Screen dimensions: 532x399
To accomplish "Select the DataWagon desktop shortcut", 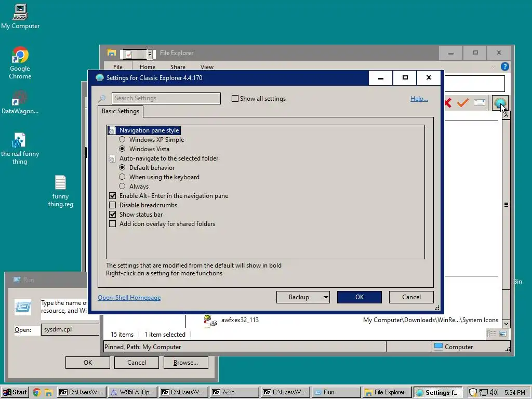I will click(20, 102).
